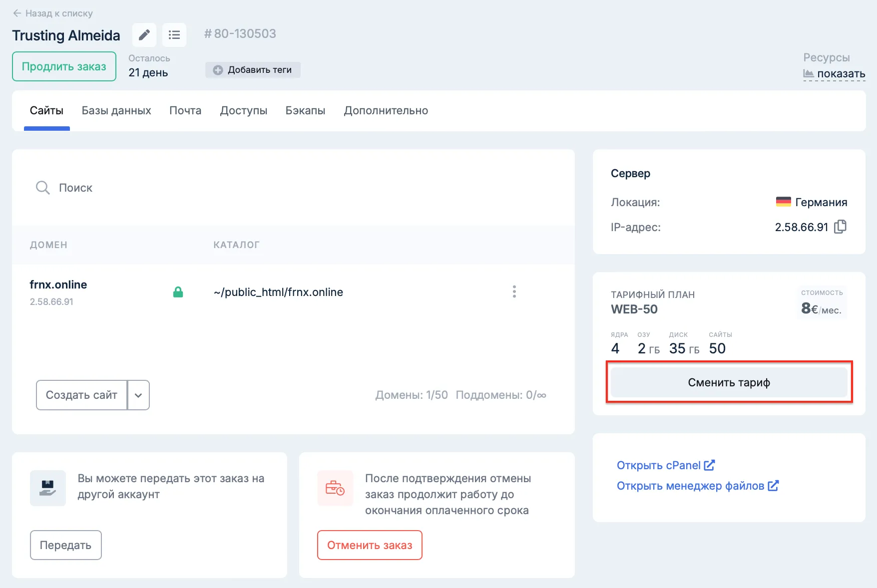Image resolution: width=877 pixels, height=588 pixels.
Task: Click the cancel order briefcase icon
Action: point(335,488)
